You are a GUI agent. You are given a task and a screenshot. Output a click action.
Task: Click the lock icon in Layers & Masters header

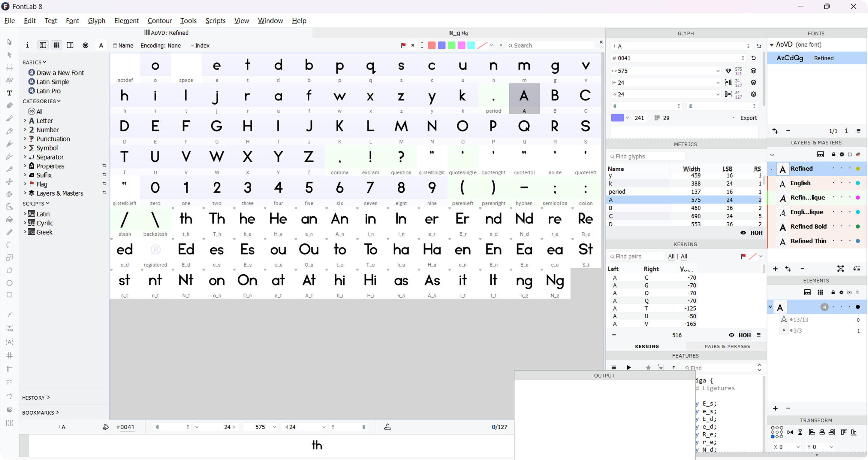[x=833, y=154]
